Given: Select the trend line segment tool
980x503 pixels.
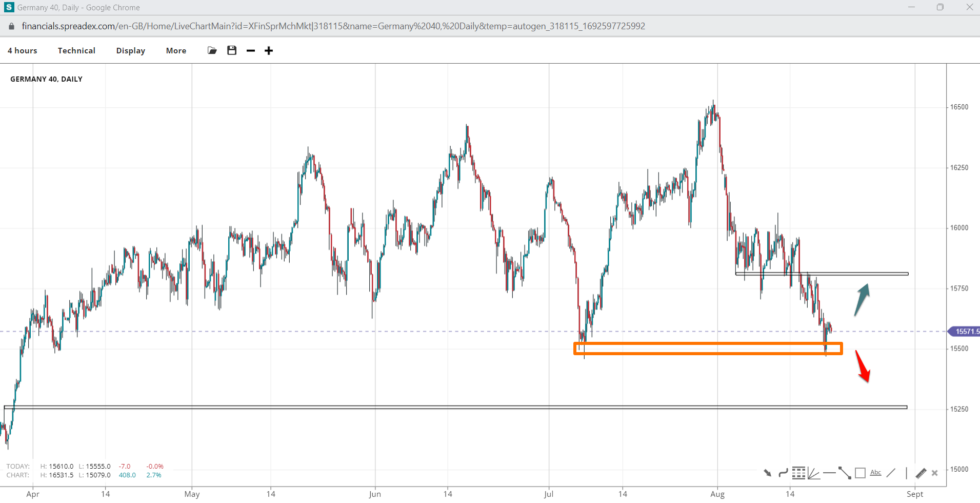Looking at the screenshot, I should coord(845,473).
